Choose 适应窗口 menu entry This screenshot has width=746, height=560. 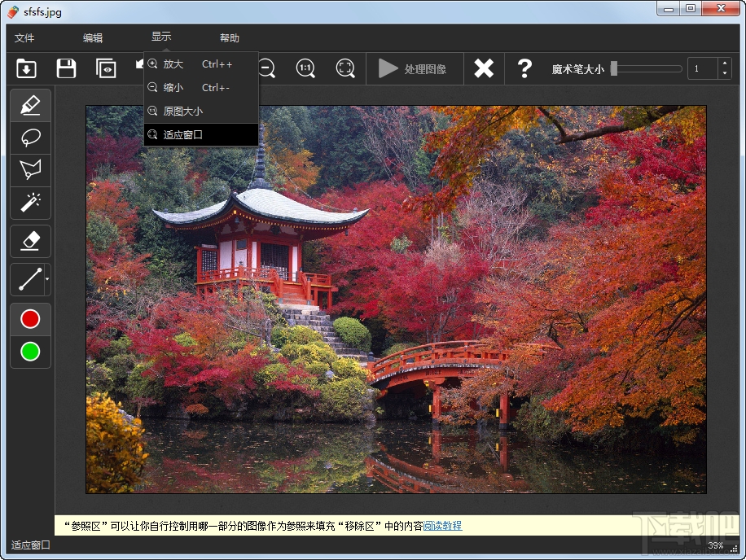201,134
